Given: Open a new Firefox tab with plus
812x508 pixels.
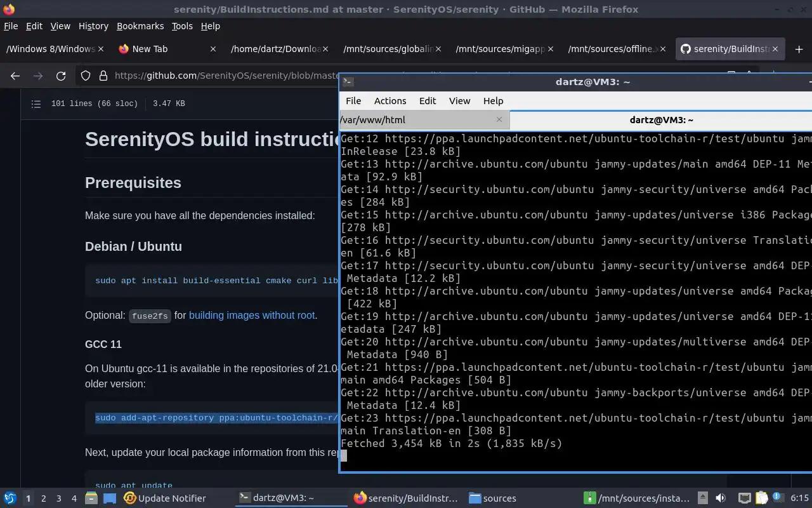Looking at the screenshot, I should click(799, 49).
